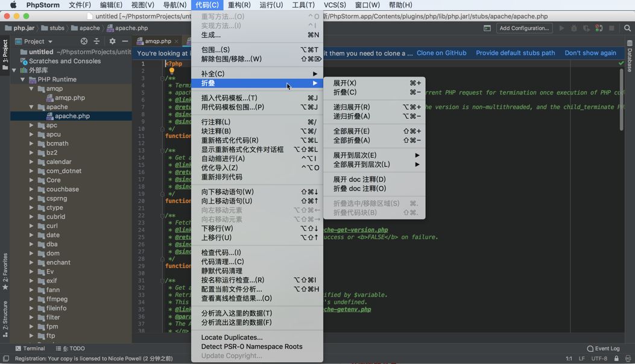Open the 6: TODO tool window
635x364 pixels.
point(70,348)
